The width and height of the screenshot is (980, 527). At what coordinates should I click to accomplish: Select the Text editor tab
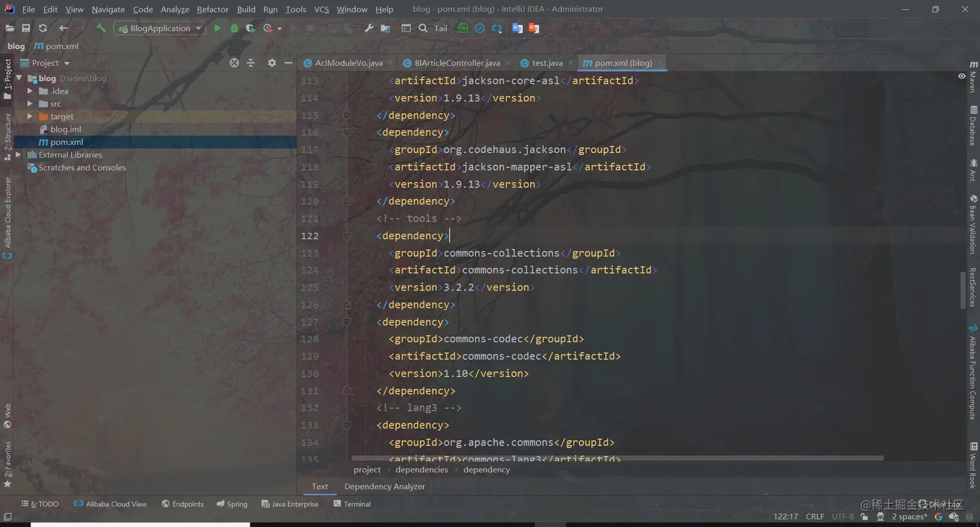pyautogui.click(x=320, y=486)
